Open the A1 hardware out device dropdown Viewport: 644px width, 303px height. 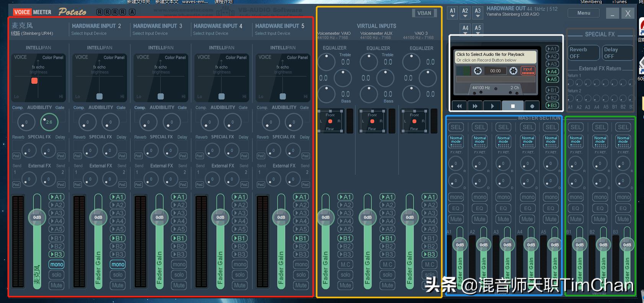point(453,13)
